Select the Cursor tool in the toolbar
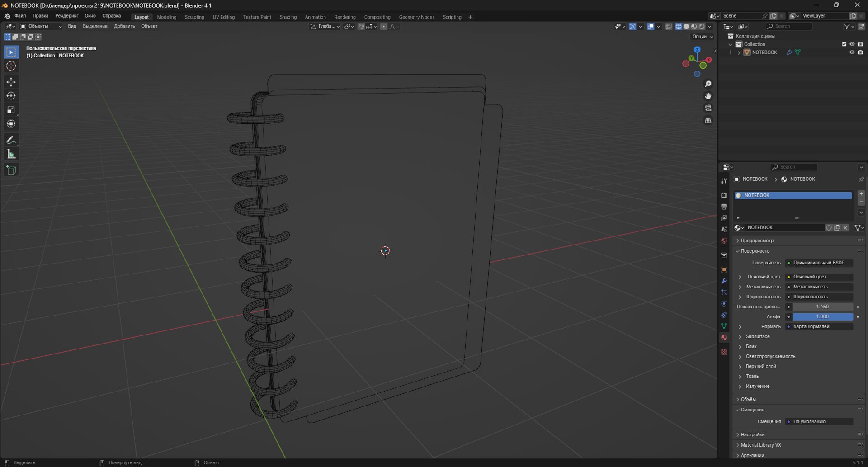This screenshot has height=467, width=868. 11,66
